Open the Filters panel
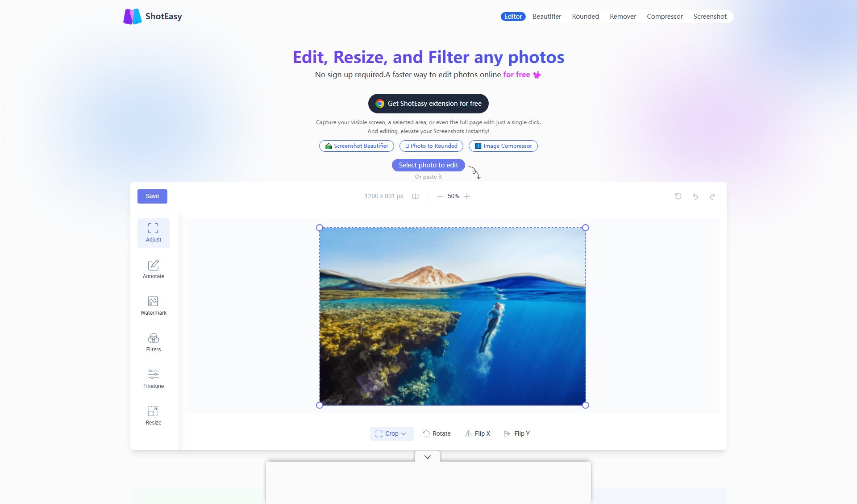The height and width of the screenshot is (504, 857). [153, 342]
